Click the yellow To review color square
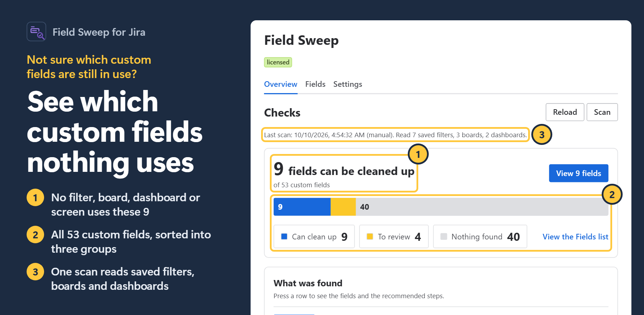 (370, 237)
